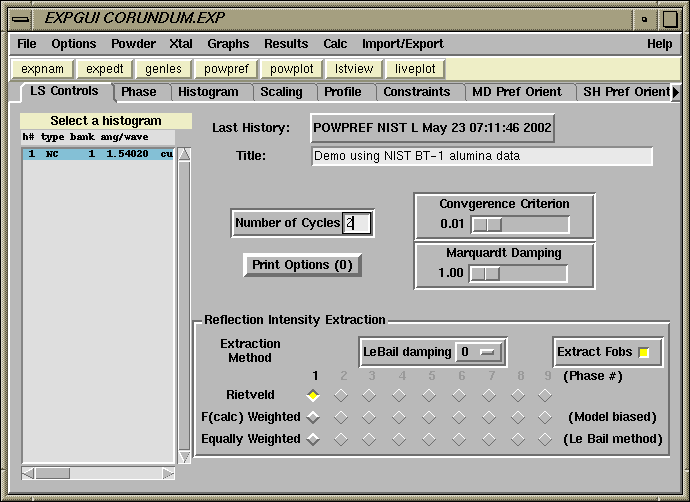
Task: Open Print Options (0) menu
Action: [302, 265]
